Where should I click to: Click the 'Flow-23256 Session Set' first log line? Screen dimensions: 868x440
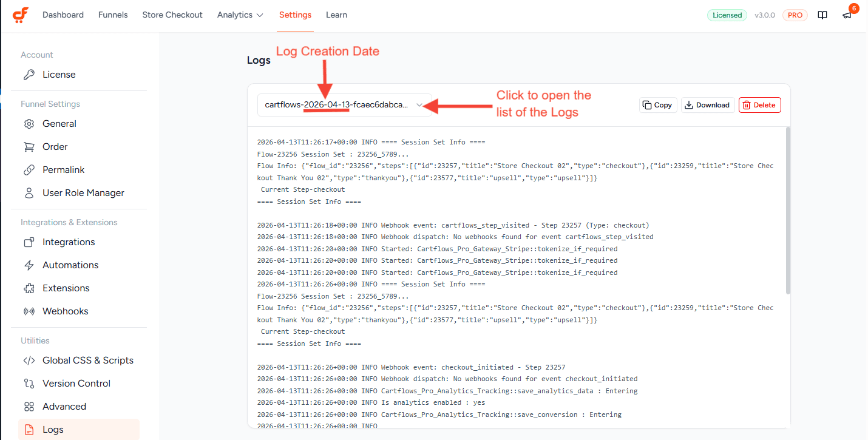pos(333,154)
